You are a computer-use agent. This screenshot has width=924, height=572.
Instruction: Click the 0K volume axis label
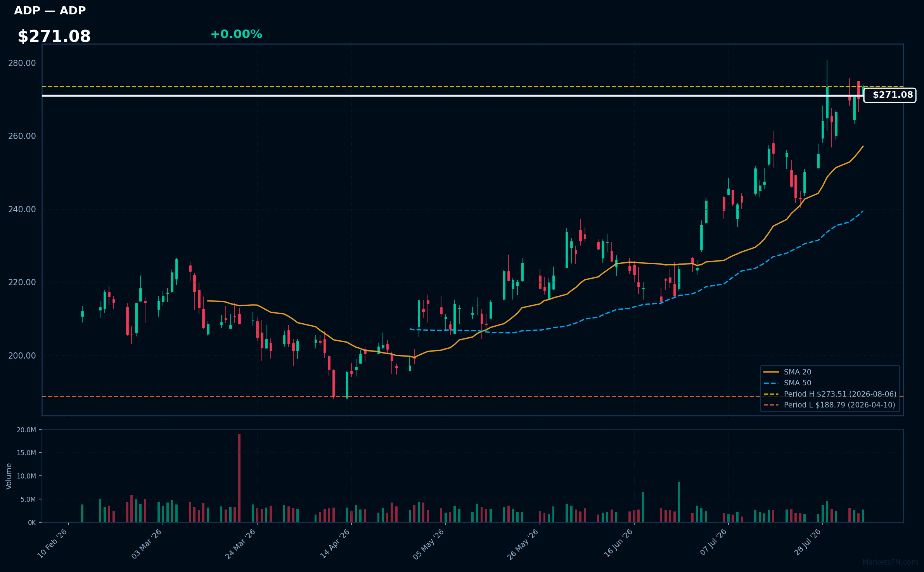coord(32,523)
